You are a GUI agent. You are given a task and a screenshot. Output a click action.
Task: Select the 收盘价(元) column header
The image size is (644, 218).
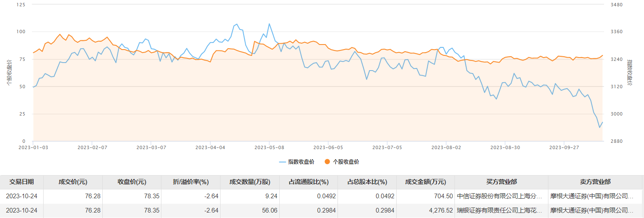pyautogui.click(x=132, y=182)
